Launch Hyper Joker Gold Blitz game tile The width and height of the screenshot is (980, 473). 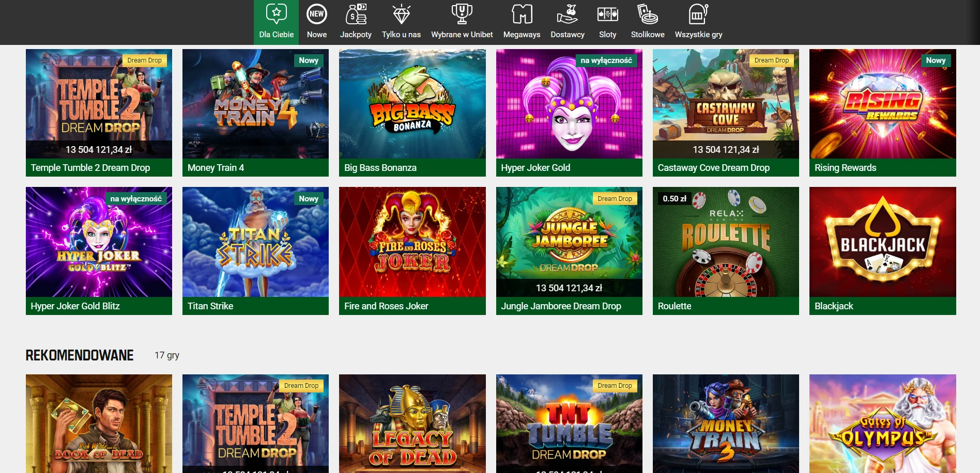coord(99,251)
